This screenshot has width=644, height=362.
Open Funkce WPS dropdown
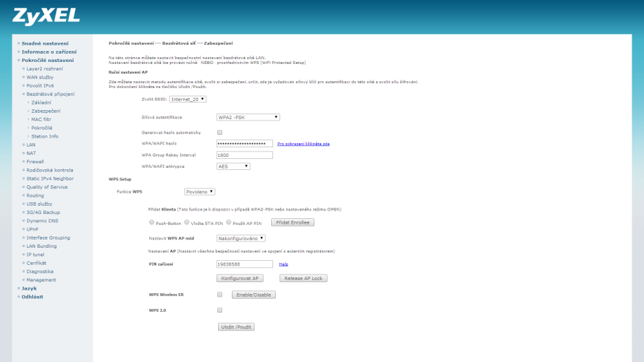click(x=200, y=191)
